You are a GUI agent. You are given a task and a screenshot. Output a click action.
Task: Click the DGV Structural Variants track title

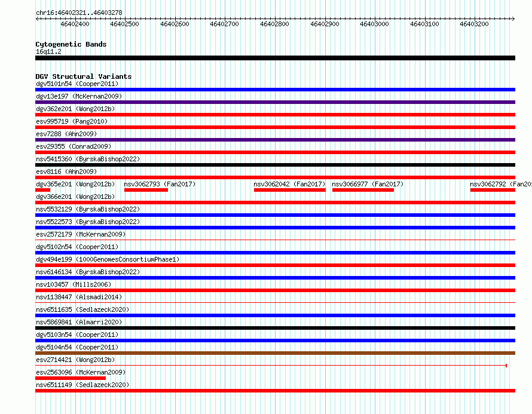pos(84,76)
